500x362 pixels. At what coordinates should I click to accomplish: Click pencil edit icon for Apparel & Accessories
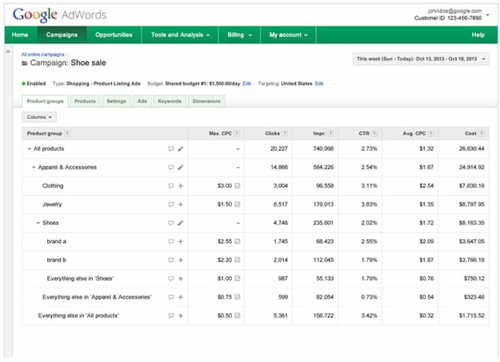pos(180,167)
